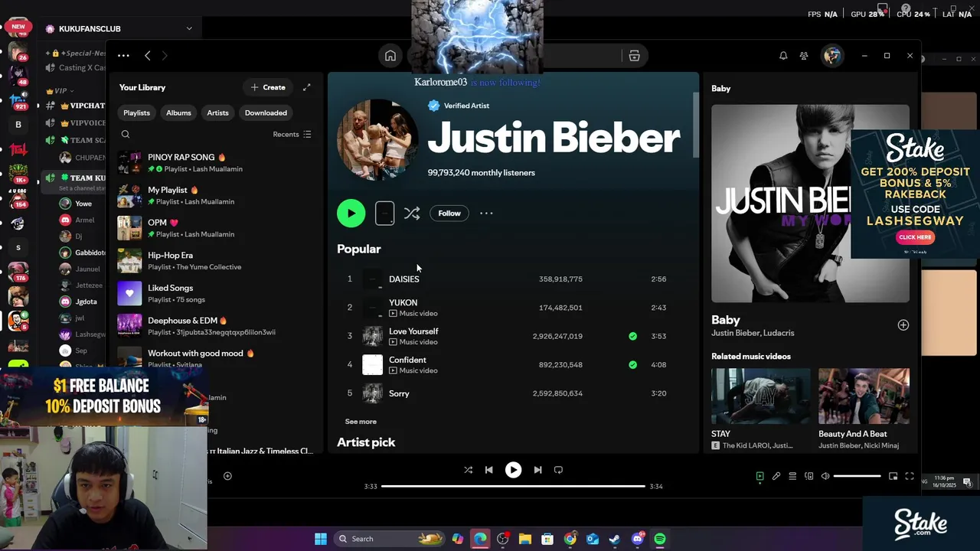Enter full screen player mode

pos(910,476)
